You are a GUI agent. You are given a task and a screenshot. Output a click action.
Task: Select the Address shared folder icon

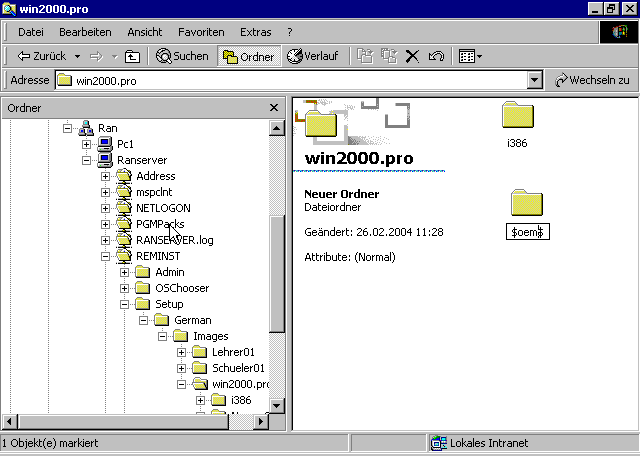124,176
